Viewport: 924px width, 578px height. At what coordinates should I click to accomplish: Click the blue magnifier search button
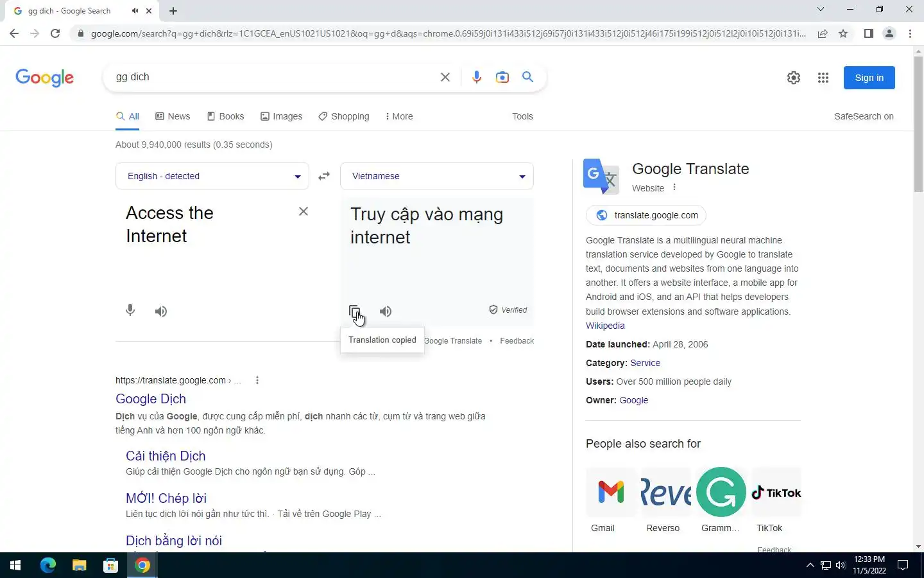coord(528,77)
